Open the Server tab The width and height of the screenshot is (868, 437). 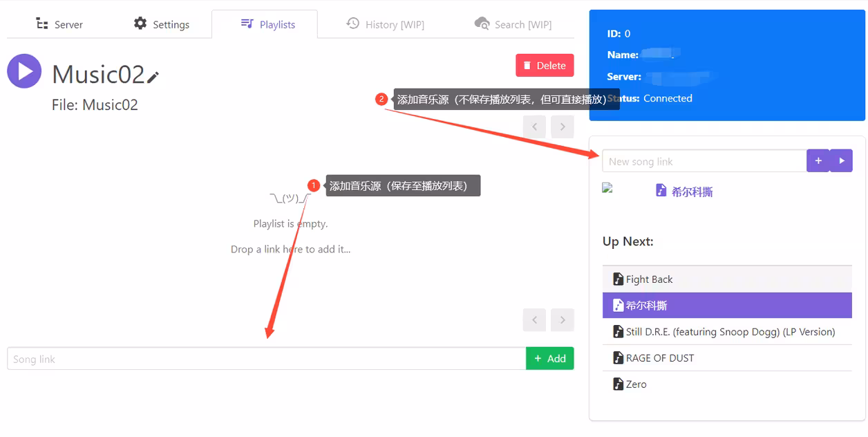59,24
